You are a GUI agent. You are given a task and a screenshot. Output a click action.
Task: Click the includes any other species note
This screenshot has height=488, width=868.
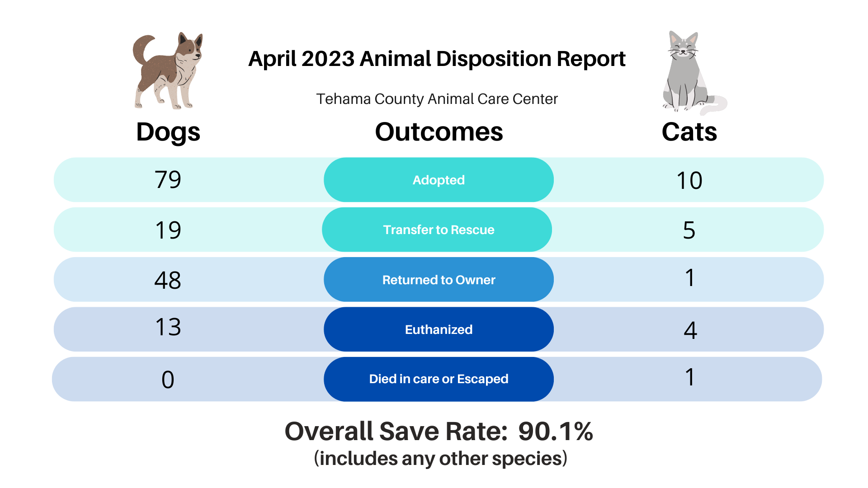point(440,459)
